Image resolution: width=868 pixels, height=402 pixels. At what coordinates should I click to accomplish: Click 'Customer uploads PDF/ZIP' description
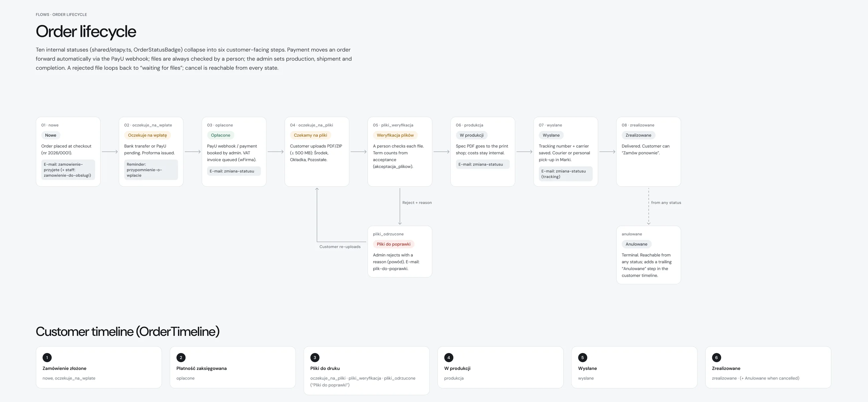[316, 153]
